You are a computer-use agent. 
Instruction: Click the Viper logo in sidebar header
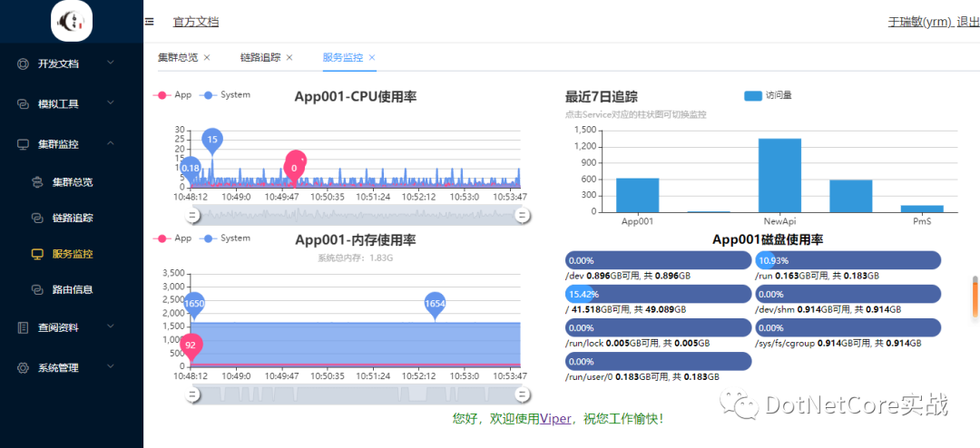point(72,21)
